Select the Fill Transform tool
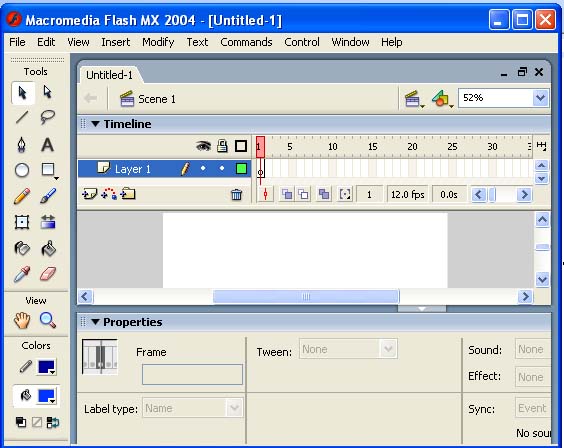 tap(48, 222)
